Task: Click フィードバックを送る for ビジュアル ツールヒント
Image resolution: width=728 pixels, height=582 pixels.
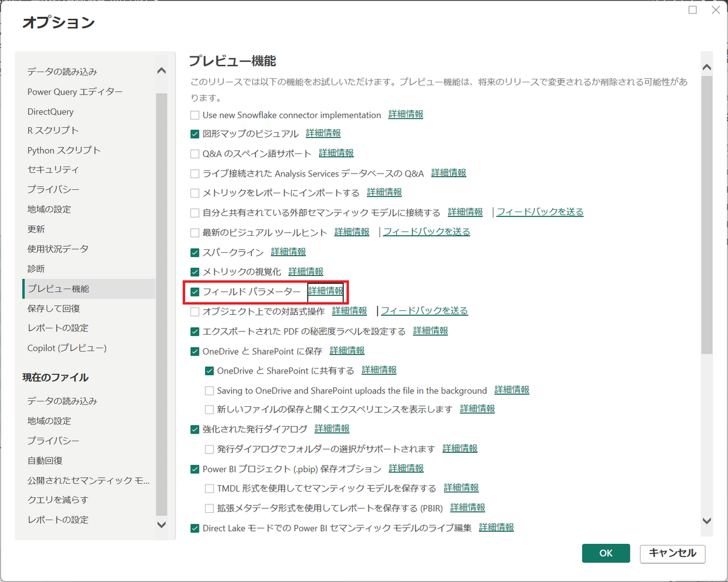Action: pyautogui.click(x=426, y=232)
